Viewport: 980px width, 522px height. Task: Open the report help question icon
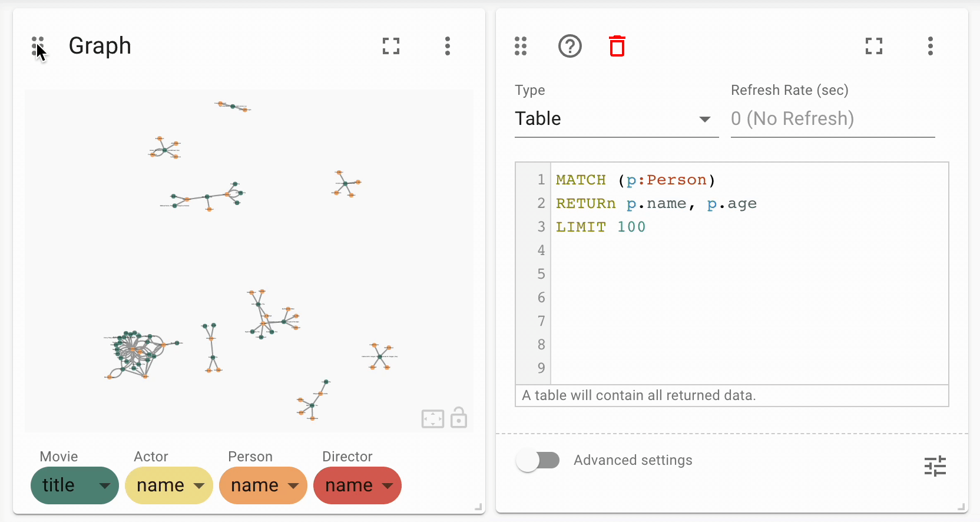pyautogui.click(x=570, y=46)
